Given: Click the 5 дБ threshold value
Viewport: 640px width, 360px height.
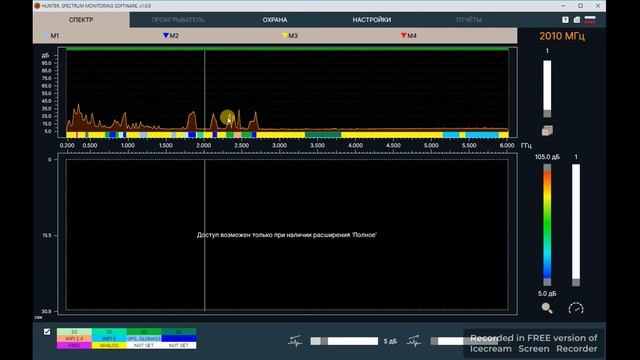Looking at the screenshot, I should [390, 341].
